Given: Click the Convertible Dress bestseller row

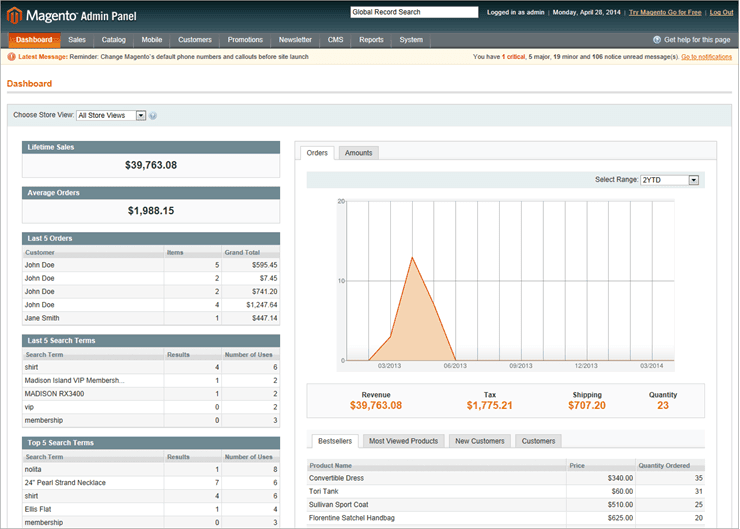Looking at the screenshot, I should pos(506,478).
